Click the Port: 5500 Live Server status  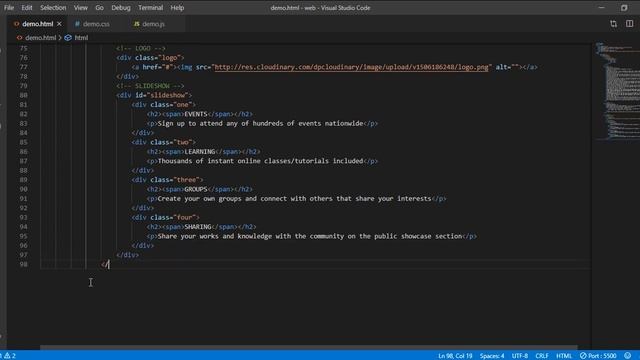click(598, 356)
